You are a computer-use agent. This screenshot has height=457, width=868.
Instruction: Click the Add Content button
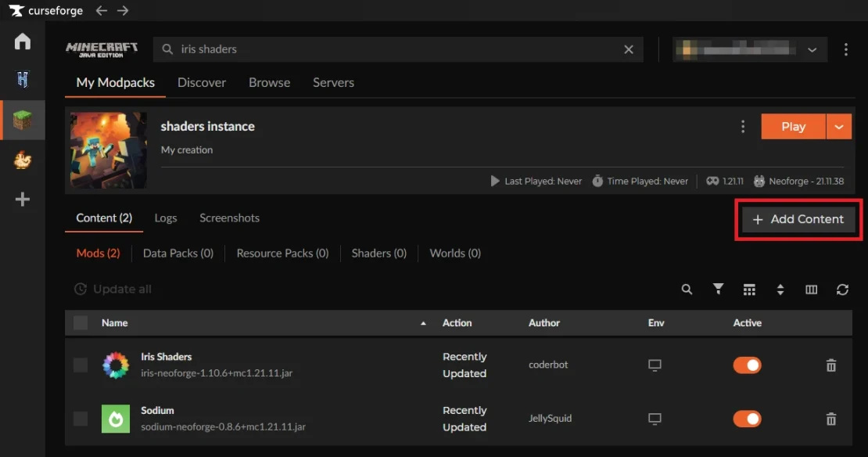pyautogui.click(x=798, y=219)
